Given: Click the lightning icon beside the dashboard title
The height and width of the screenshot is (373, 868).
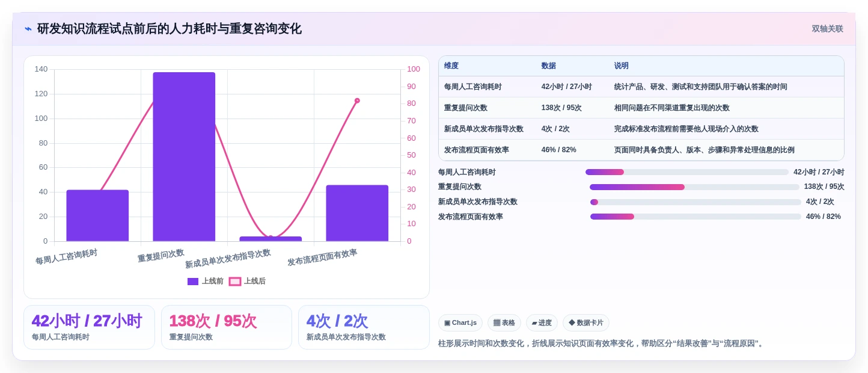Looking at the screenshot, I should click(x=28, y=29).
